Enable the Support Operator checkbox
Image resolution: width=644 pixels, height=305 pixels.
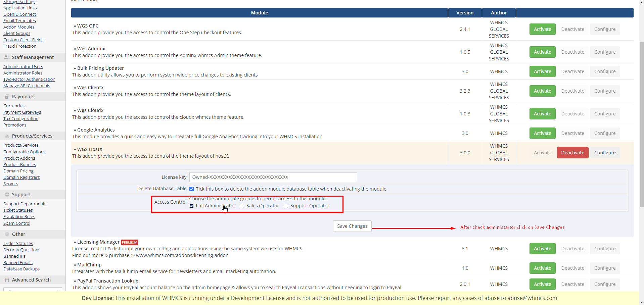[286, 206]
